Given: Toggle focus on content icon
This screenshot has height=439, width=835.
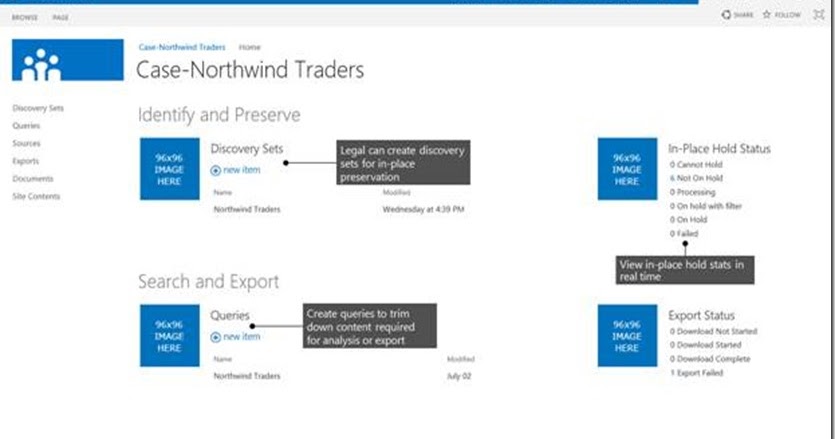Looking at the screenshot, I should click(x=818, y=15).
